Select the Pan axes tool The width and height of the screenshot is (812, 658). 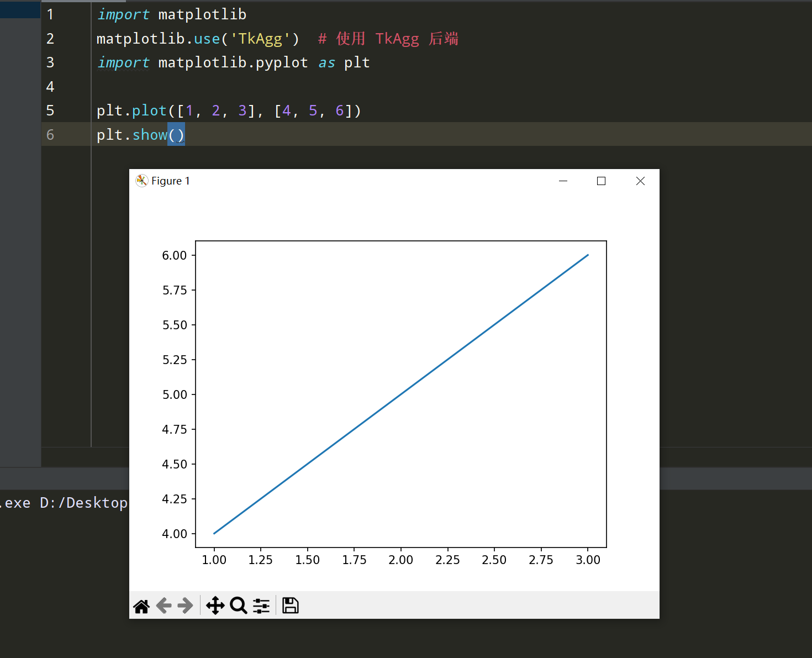pyautogui.click(x=215, y=606)
